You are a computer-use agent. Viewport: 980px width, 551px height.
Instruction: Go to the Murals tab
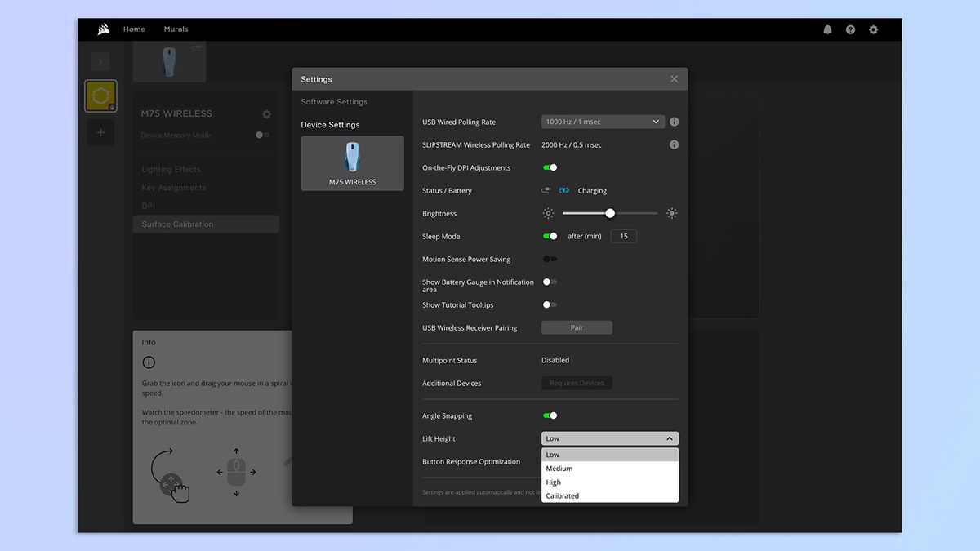pos(176,29)
